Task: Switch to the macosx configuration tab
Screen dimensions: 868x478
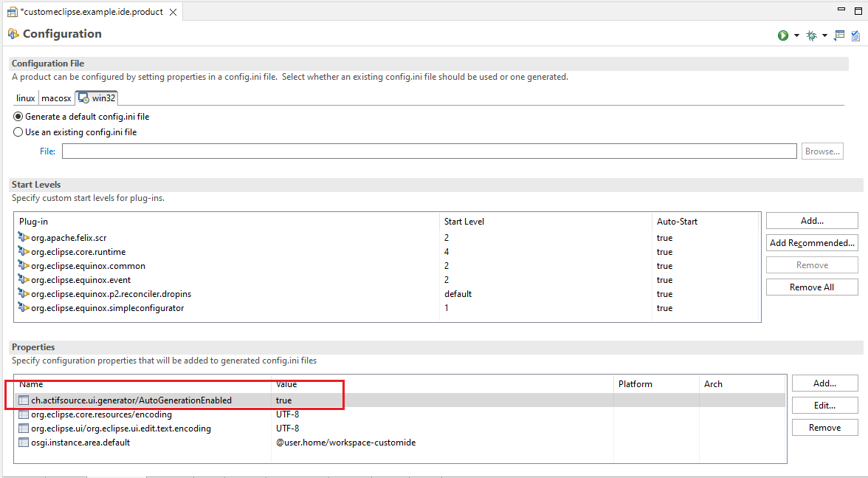Action: coord(56,98)
